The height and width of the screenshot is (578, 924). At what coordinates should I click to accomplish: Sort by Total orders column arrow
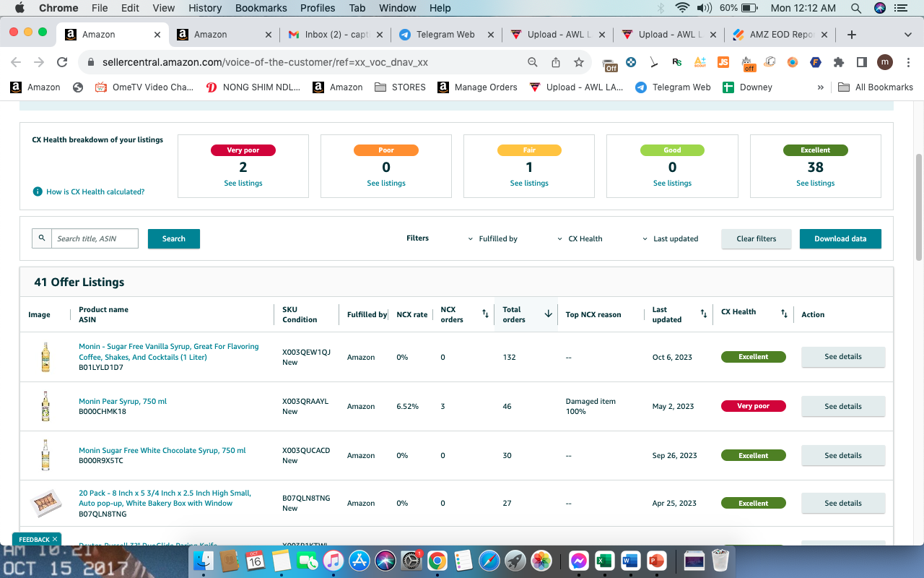click(x=548, y=314)
